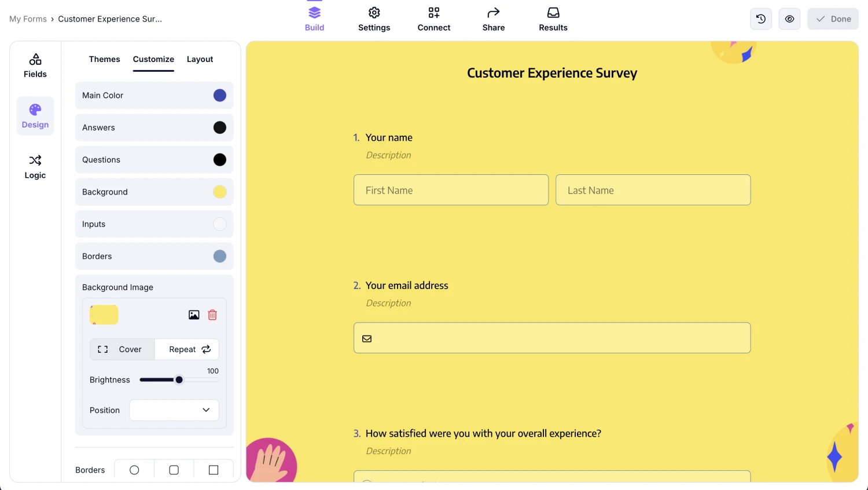Open the Position dropdown
The image size is (868, 490).
pos(174,410)
